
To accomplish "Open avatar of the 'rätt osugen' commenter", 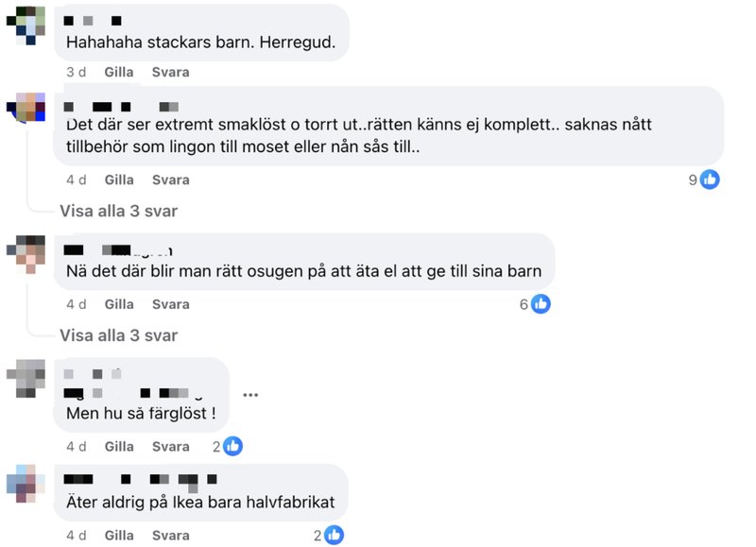I will [x=26, y=254].
